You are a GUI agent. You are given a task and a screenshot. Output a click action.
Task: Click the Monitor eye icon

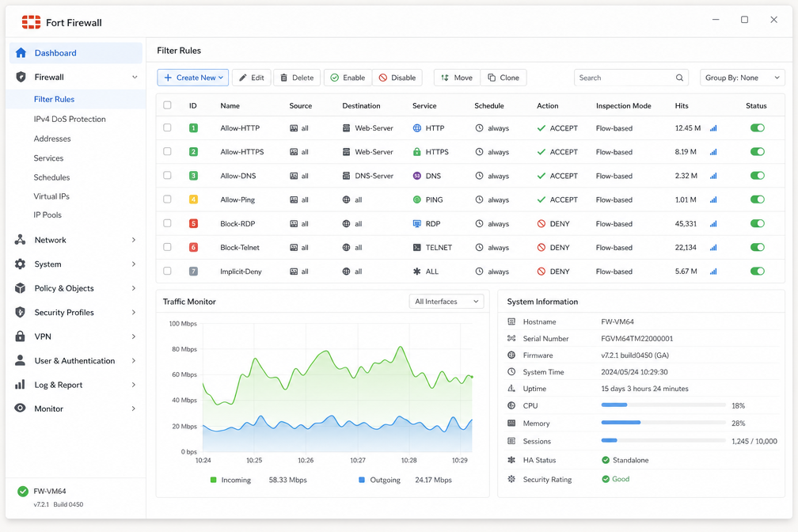click(x=20, y=408)
